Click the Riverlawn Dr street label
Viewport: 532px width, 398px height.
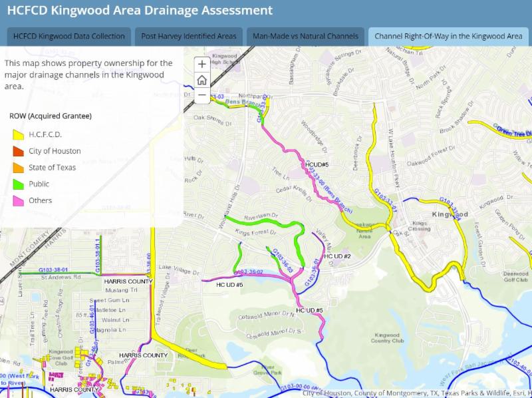261,216
